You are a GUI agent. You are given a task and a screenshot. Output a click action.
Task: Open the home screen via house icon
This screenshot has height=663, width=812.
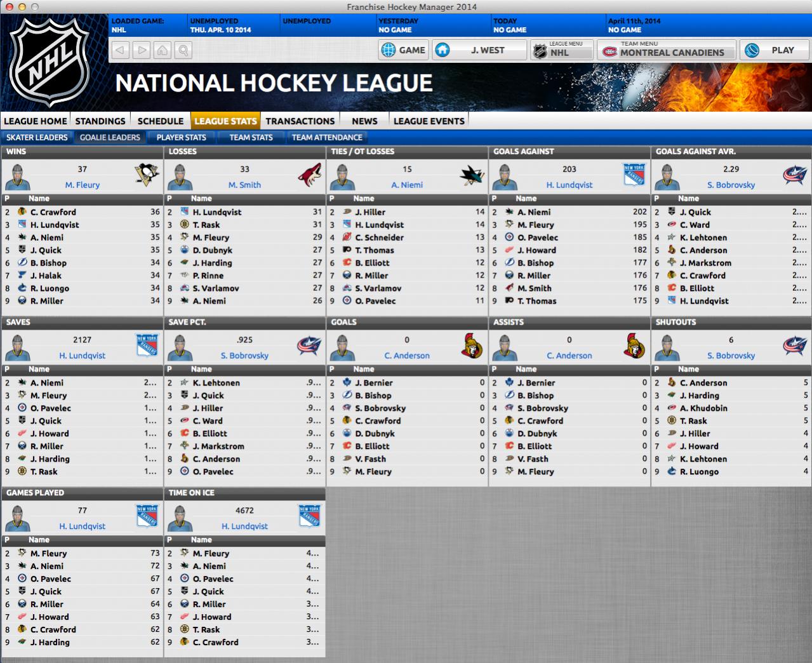click(x=163, y=50)
